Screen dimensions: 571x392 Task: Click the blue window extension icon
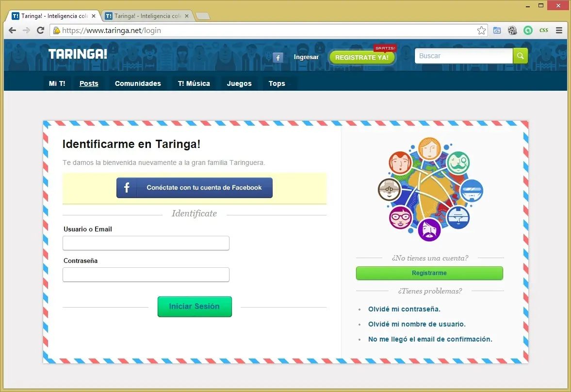tap(497, 30)
